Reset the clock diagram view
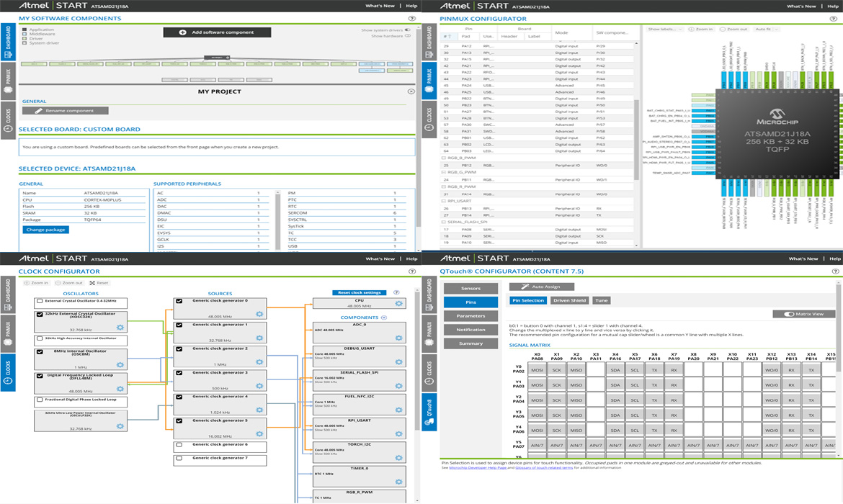The height and width of the screenshot is (504, 843). click(99, 283)
